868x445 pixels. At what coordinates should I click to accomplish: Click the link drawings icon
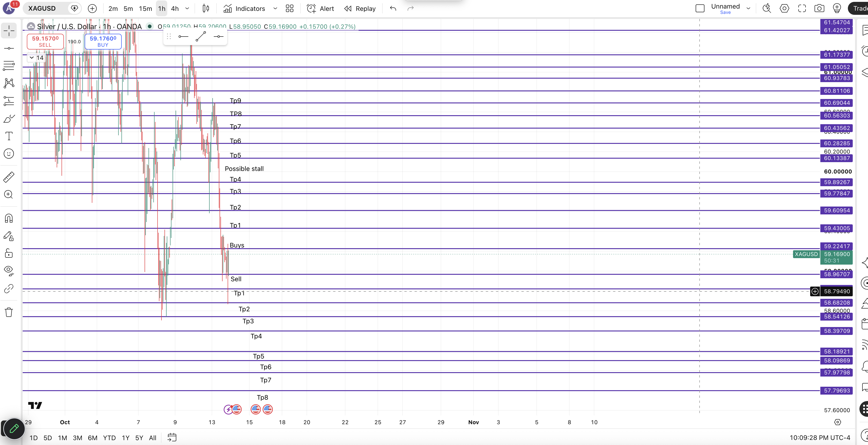click(9, 289)
